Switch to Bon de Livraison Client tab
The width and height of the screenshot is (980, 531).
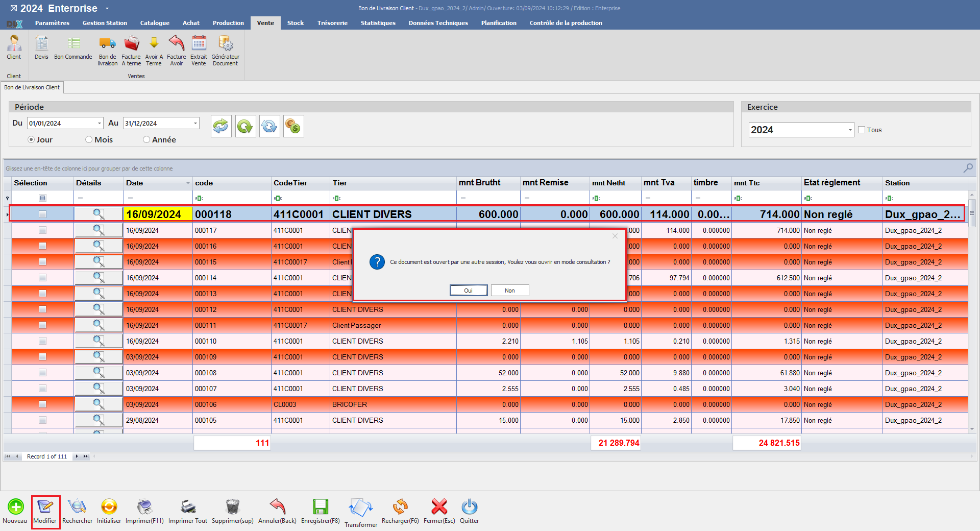(32, 87)
